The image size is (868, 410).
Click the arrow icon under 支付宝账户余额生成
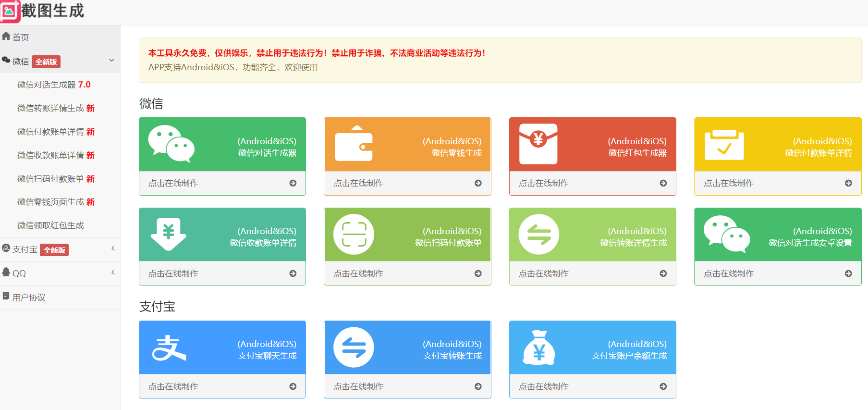click(x=663, y=386)
